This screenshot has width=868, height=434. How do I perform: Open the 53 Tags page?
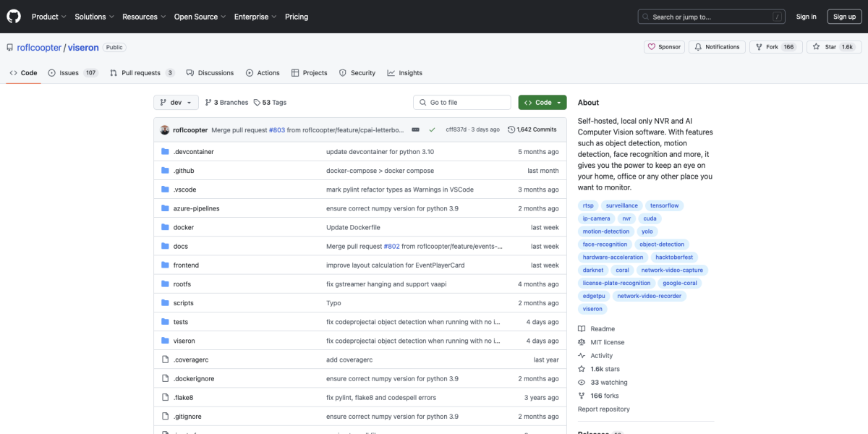pyautogui.click(x=270, y=103)
